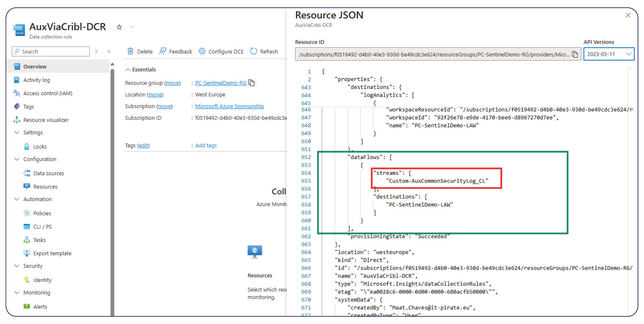Click the Resource visualizer icon
Viewport: 644px width, 324px height.
tap(17, 120)
